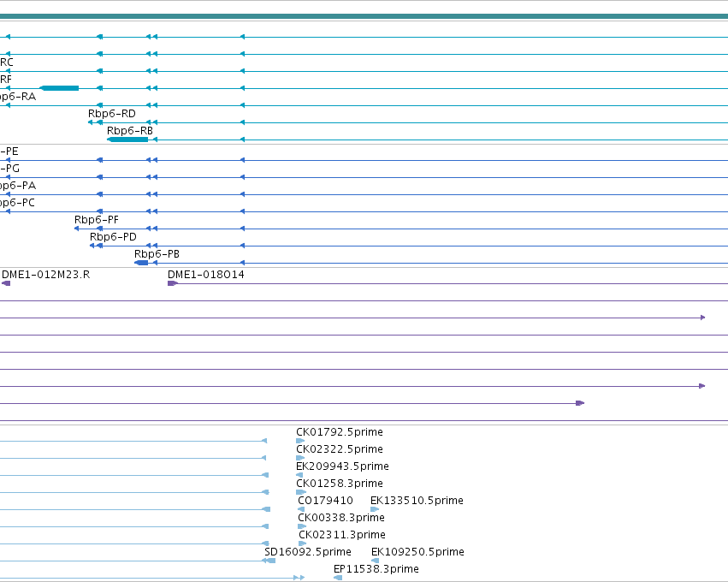Image resolution: width=728 pixels, height=582 pixels.
Task: Click the EST glyph below CK02311.3prime
Action: (303, 543)
